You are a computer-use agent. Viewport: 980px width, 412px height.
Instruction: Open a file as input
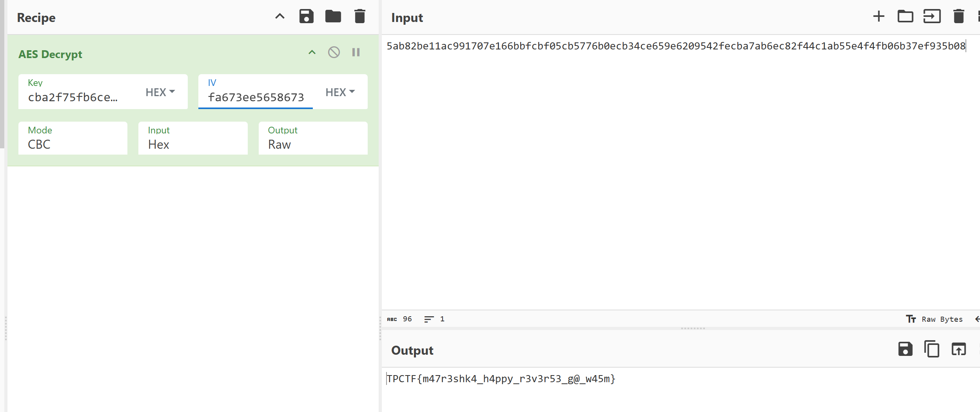932,16
